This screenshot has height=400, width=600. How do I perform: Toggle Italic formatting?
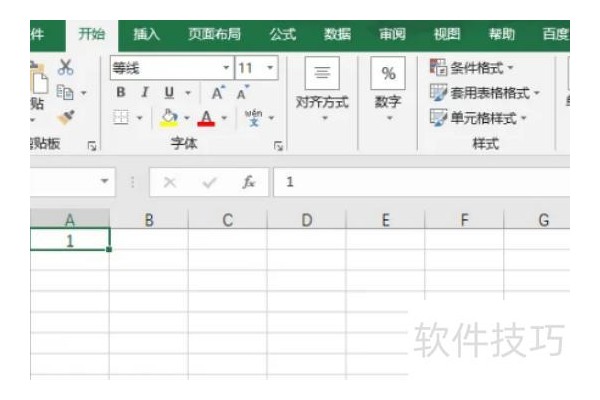145,92
